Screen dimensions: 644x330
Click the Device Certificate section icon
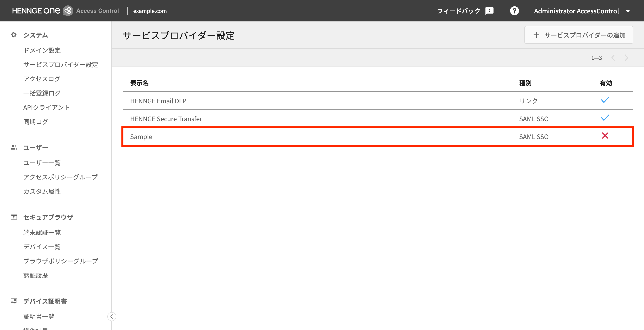(x=14, y=301)
